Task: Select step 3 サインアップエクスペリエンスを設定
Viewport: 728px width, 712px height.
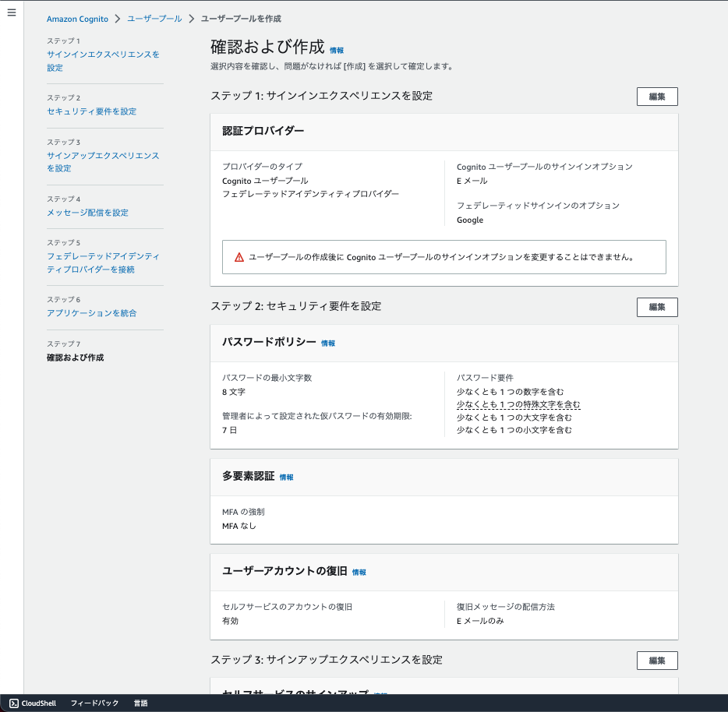Action: coord(103,162)
